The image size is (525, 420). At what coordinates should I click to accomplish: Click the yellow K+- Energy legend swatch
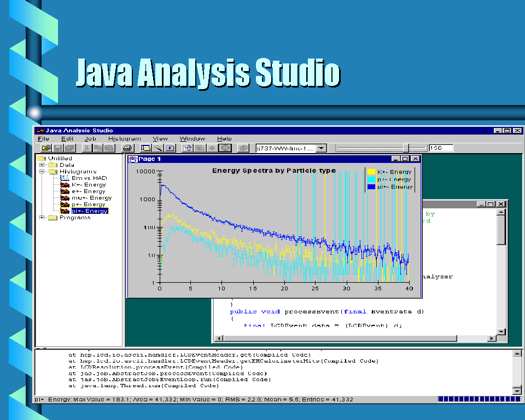[x=371, y=172]
